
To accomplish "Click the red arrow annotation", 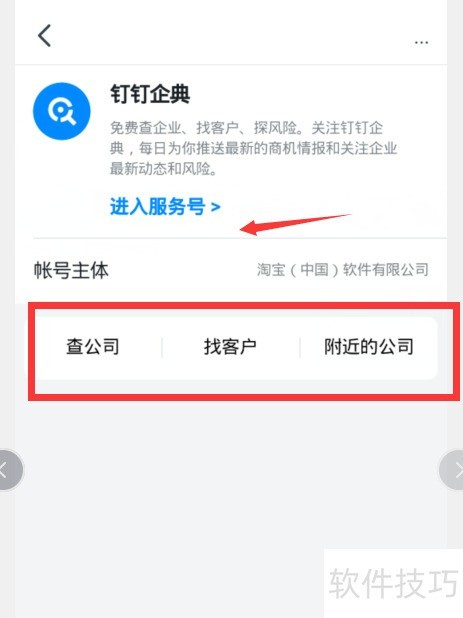I will tap(295, 225).
